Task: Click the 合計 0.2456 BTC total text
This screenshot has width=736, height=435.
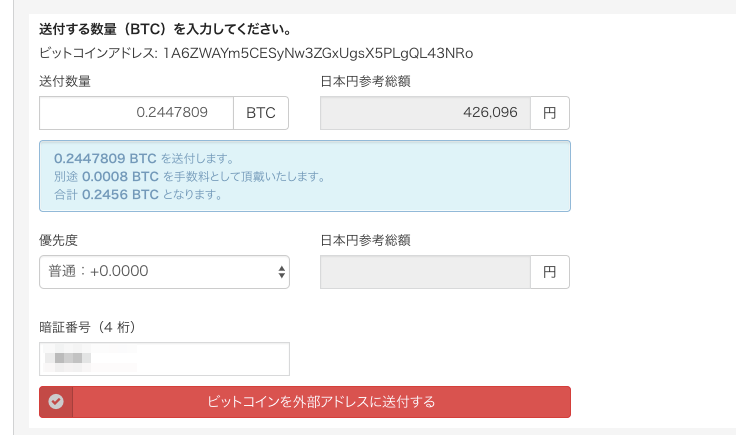Action: tap(106, 194)
